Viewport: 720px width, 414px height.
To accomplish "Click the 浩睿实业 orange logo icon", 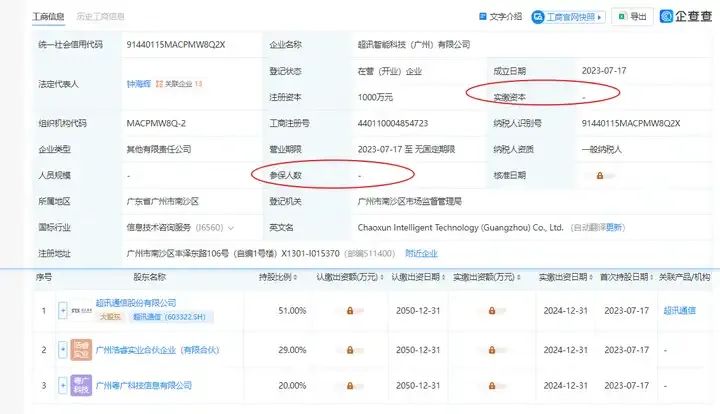I will [81, 350].
